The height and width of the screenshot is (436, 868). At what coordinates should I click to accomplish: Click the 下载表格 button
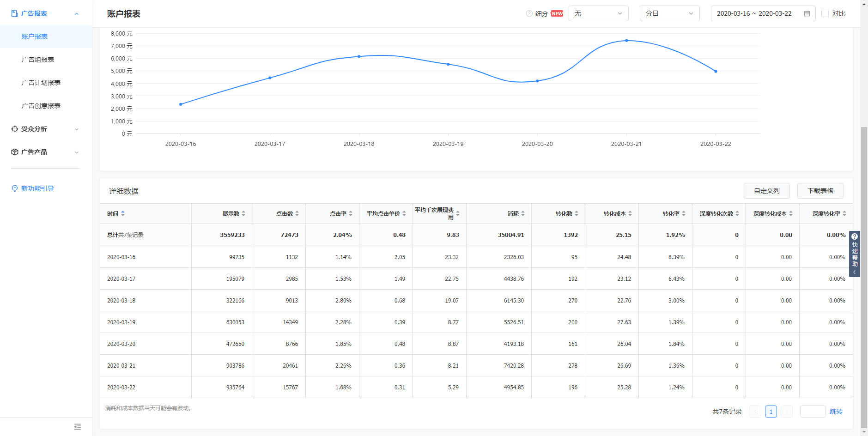pos(820,191)
